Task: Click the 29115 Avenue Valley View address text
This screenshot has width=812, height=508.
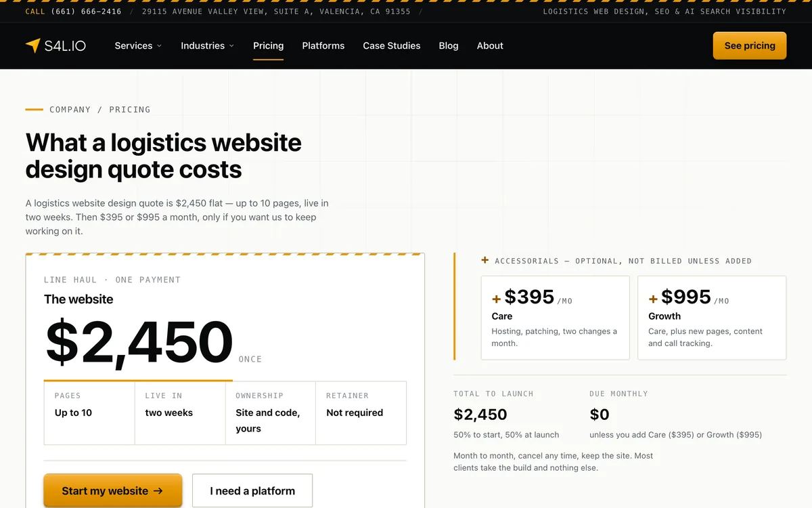Action: [276, 12]
